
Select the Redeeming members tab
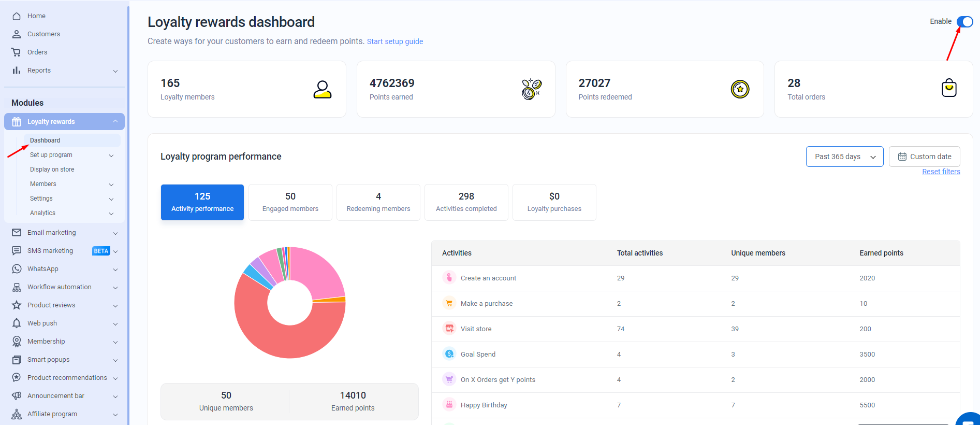click(378, 202)
